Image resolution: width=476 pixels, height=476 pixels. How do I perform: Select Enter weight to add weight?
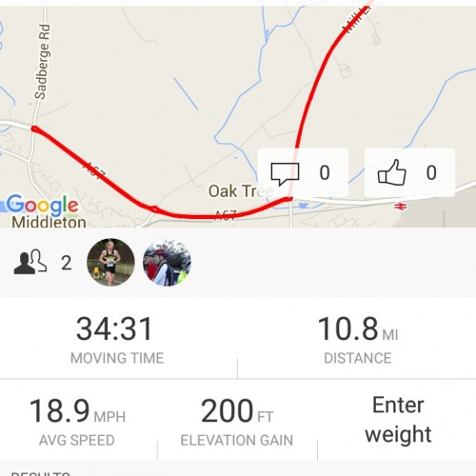click(398, 420)
